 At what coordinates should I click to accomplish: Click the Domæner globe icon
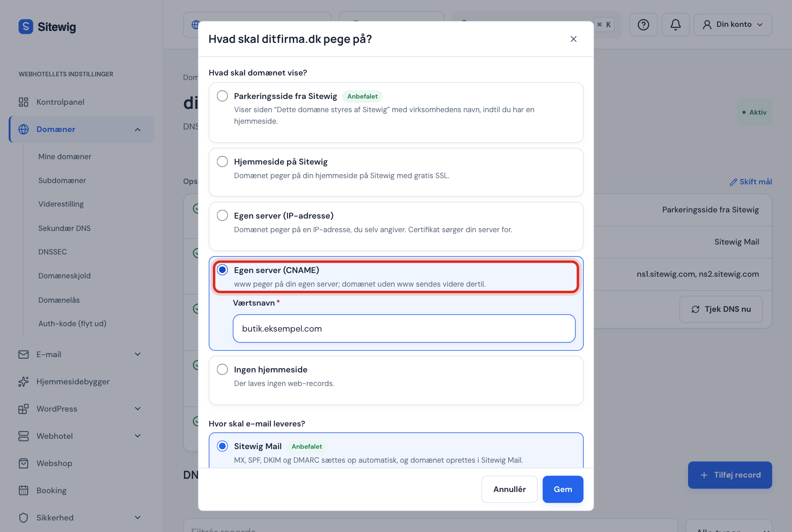click(x=24, y=129)
